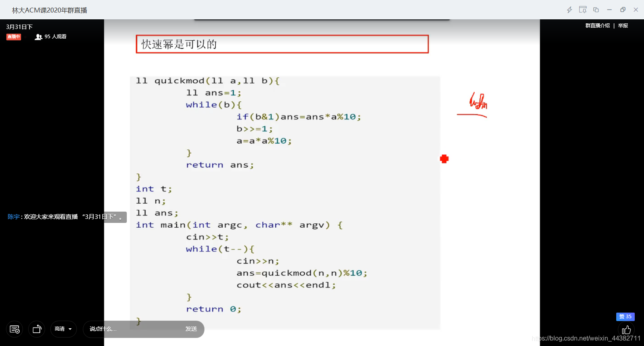The image size is (644, 346).
Task: Click the code line 'return ans;'
Action: click(x=220, y=165)
